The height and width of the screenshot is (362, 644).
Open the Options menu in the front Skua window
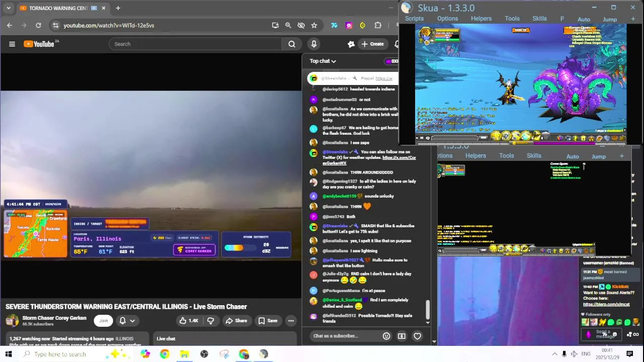(x=447, y=19)
